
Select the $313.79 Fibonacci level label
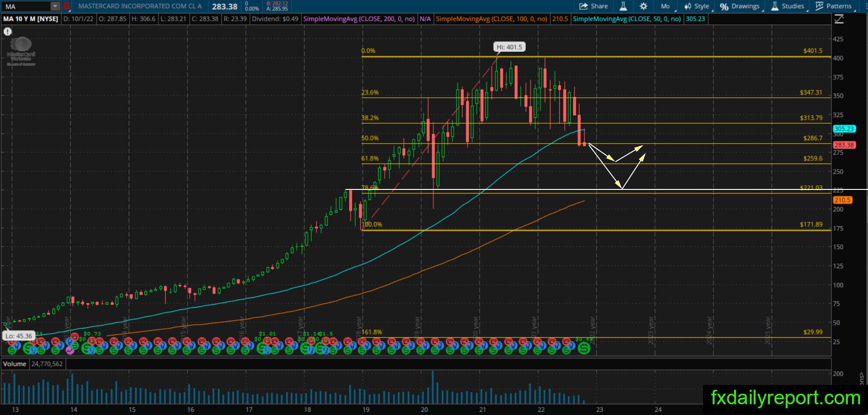point(811,118)
